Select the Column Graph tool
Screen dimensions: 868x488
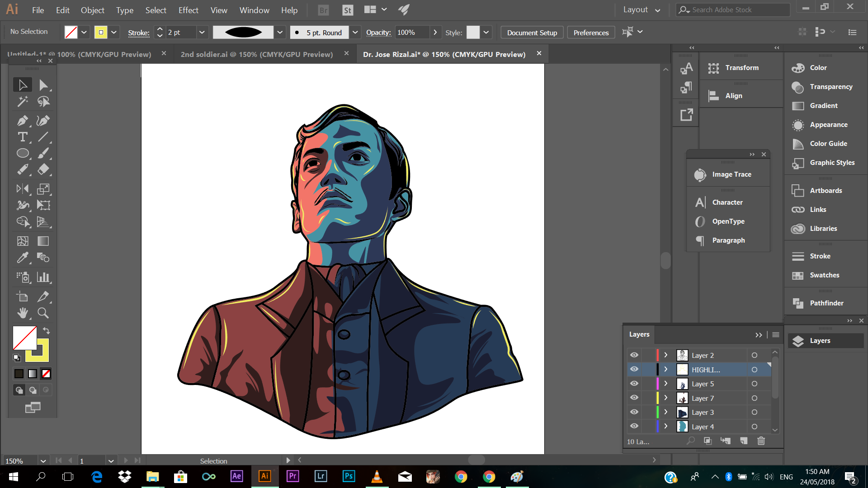click(x=43, y=277)
